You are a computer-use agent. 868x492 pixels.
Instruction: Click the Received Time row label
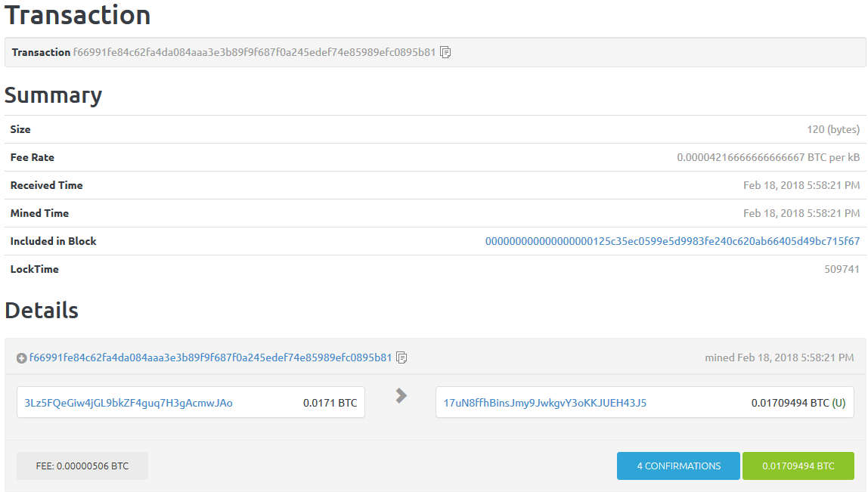(x=47, y=185)
